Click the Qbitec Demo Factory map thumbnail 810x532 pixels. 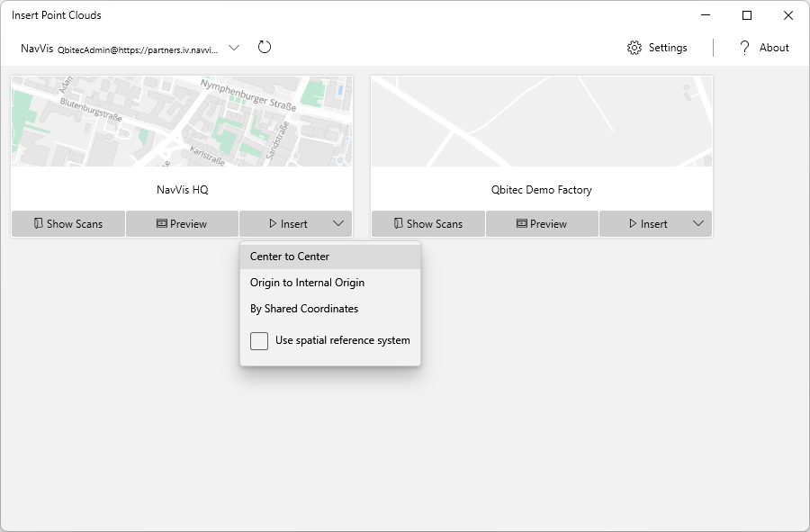click(542, 122)
